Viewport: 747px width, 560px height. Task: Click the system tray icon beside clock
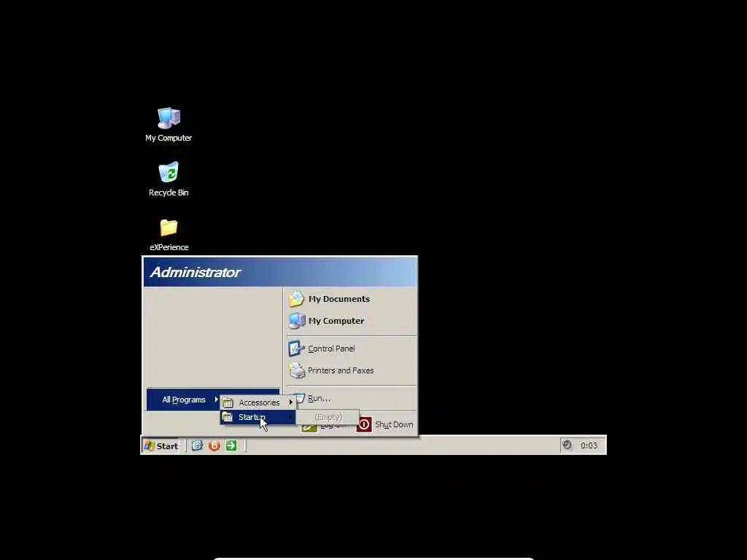click(567, 445)
